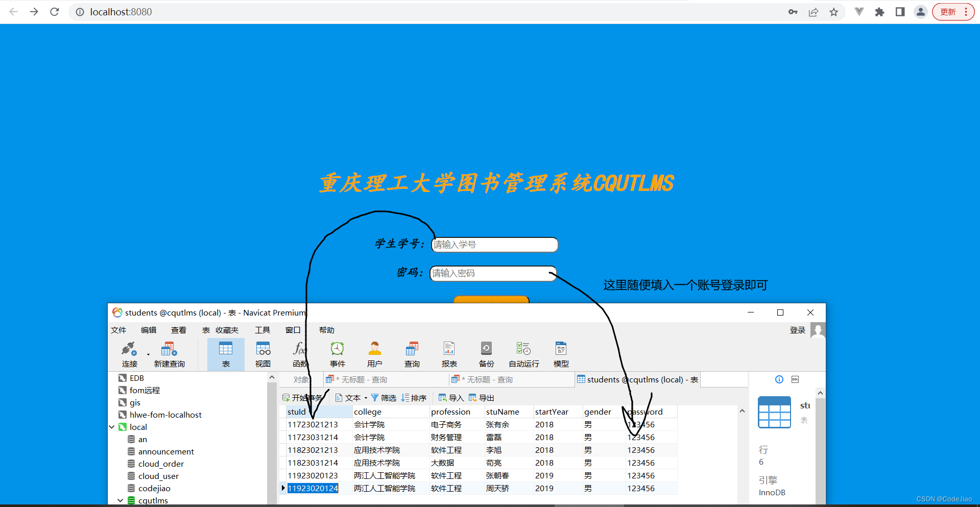Click the 事件 (Events) clock icon
Viewport: 980px width, 507px height.
tap(337, 353)
